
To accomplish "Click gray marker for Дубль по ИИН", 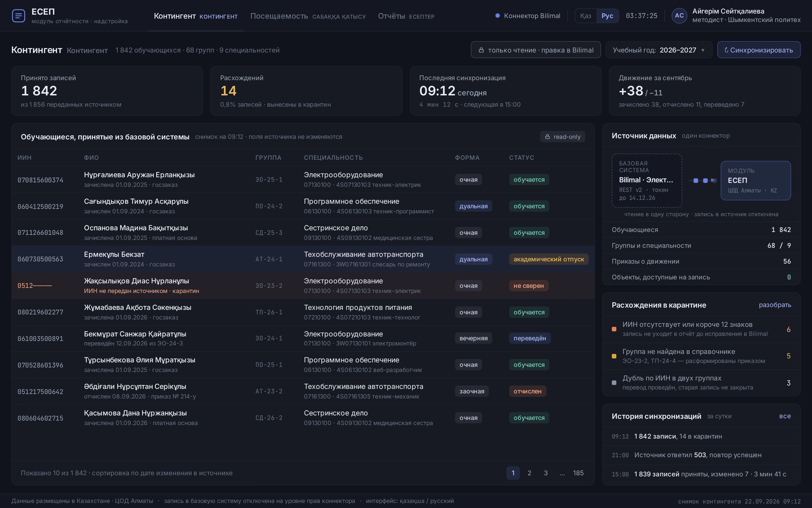I will 614,383.
